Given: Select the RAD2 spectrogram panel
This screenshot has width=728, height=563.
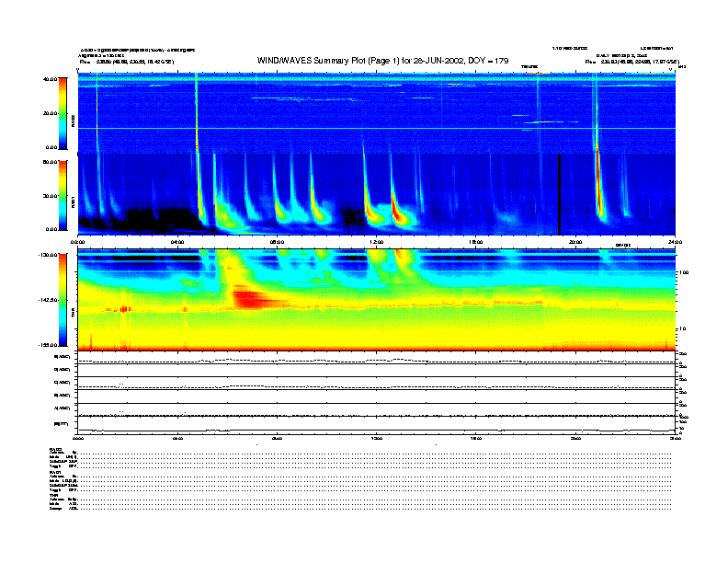Looking at the screenshot, I should [x=376, y=113].
